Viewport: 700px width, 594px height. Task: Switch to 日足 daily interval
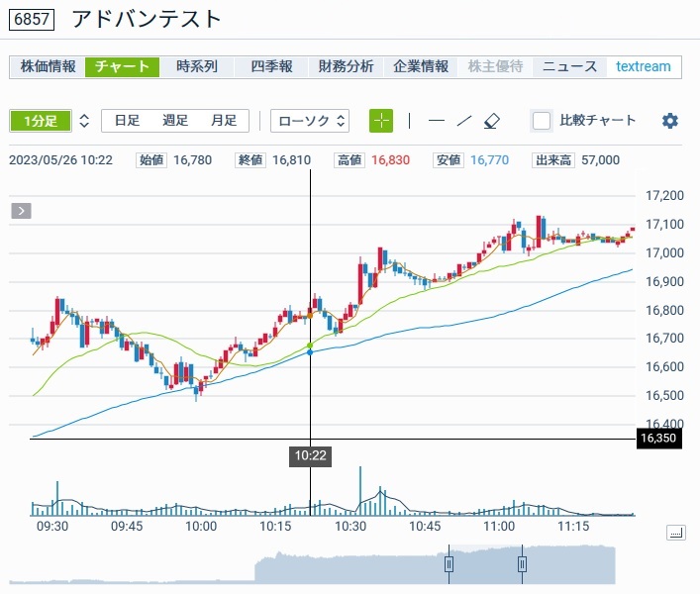(x=127, y=121)
